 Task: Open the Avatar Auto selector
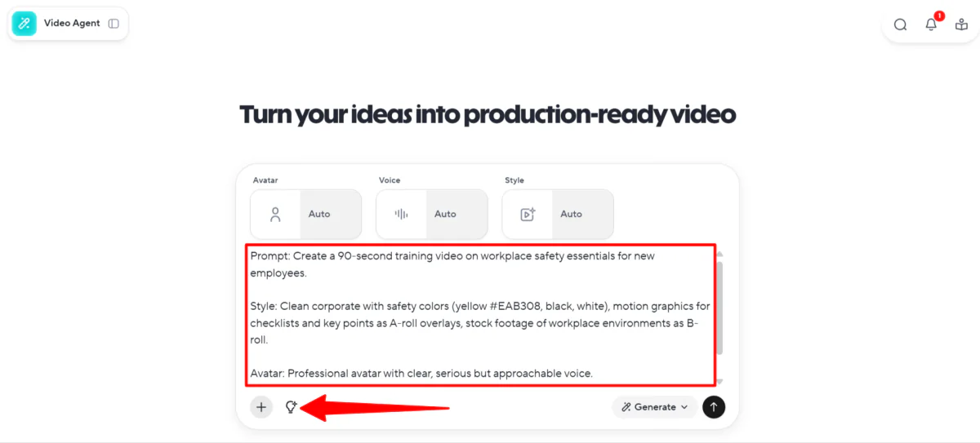pyautogui.click(x=330, y=215)
